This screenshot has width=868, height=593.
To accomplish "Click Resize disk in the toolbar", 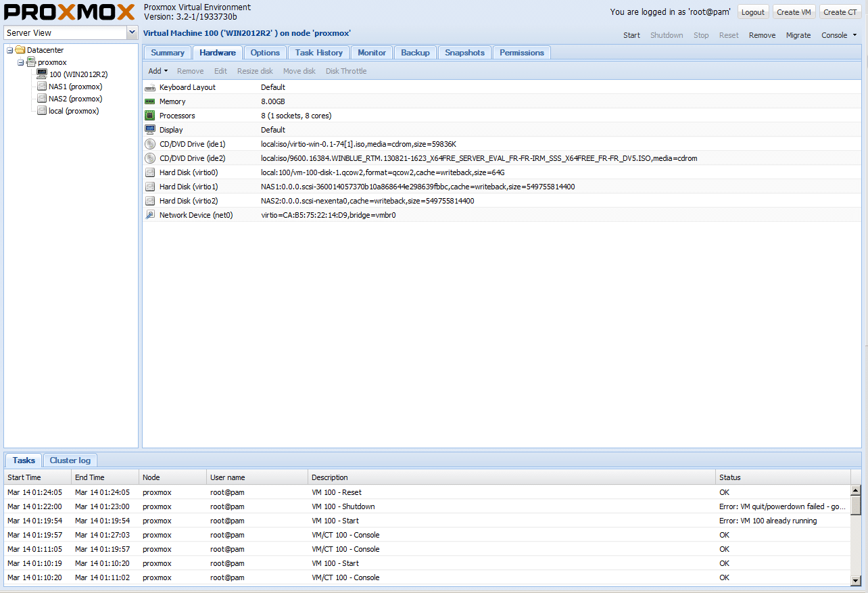I will pyautogui.click(x=255, y=71).
